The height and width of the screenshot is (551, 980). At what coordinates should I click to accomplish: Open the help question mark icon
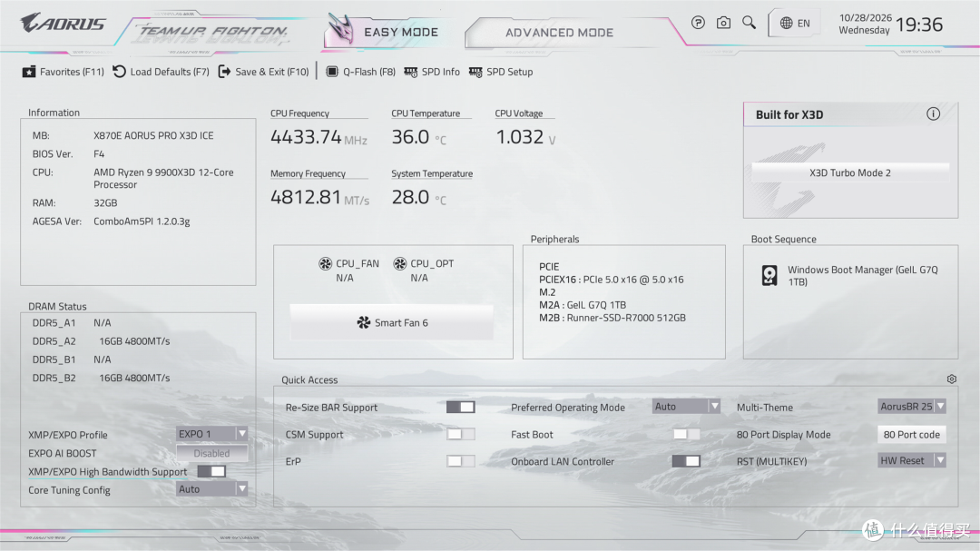(698, 23)
